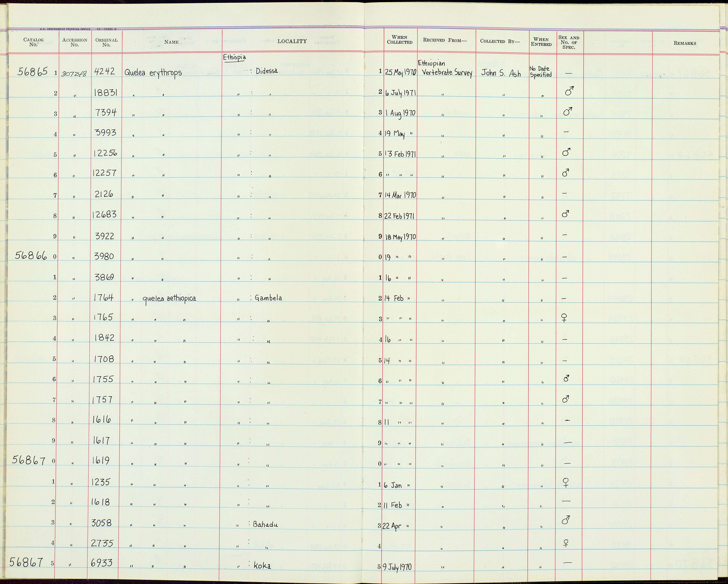
Task: Click the When Collected column header
Action: click(x=400, y=40)
